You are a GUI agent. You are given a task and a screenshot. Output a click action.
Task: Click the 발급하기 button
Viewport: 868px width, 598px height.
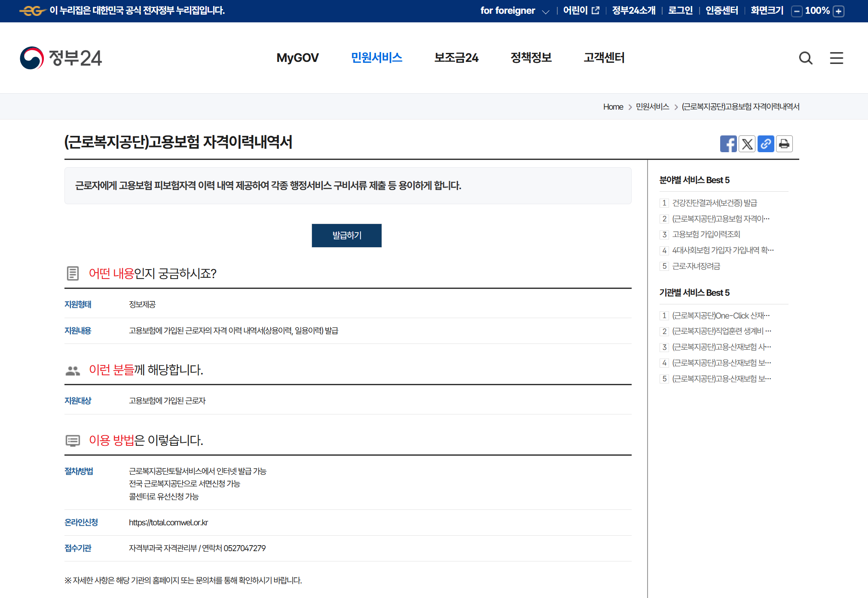point(346,236)
